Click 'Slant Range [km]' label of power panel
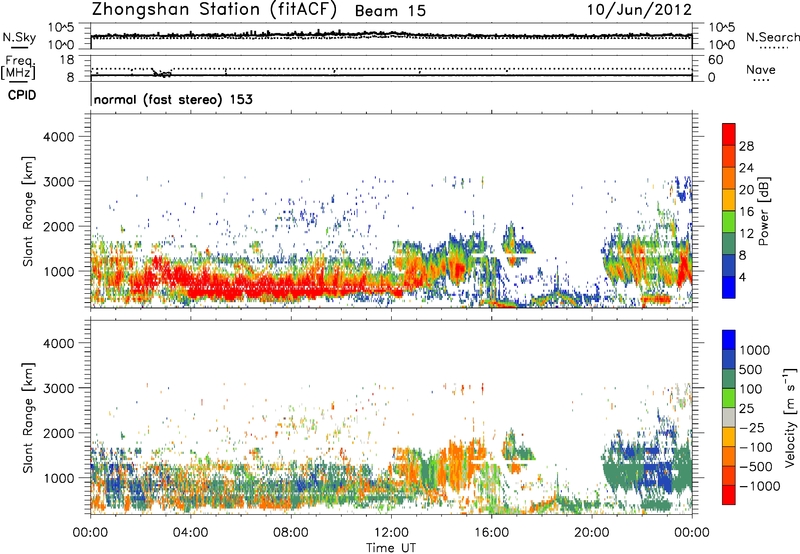This screenshot has height=554, width=800. click(x=28, y=211)
